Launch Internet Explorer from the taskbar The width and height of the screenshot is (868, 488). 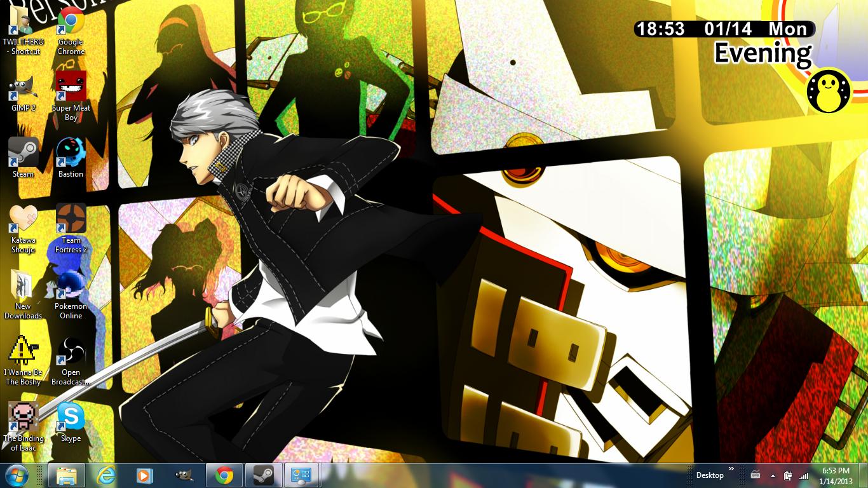[106, 475]
